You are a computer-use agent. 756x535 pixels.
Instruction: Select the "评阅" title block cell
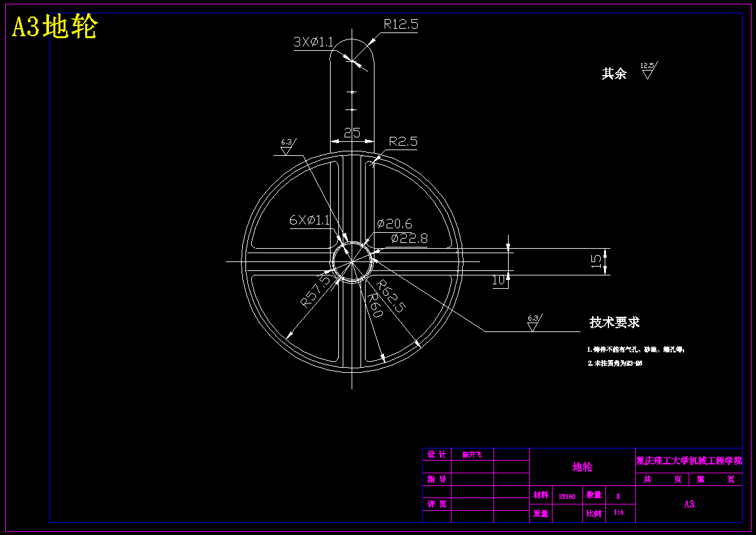point(437,504)
